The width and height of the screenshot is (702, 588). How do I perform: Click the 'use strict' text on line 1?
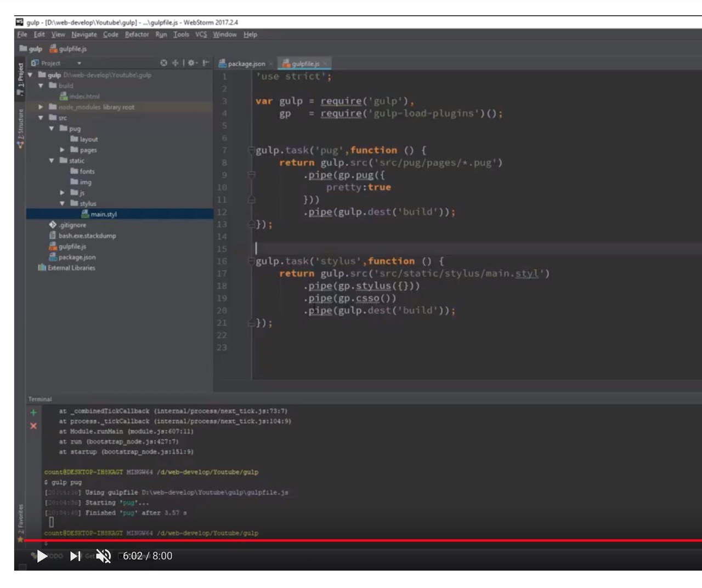(293, 77)
